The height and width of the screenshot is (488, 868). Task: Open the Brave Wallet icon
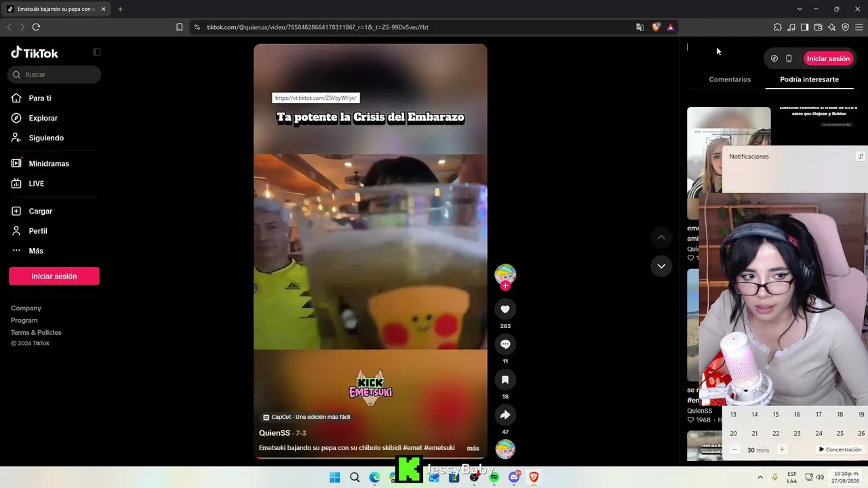818,27
